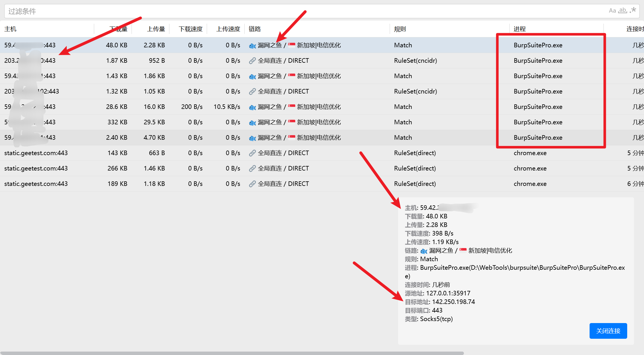Image resolution: width=644 pixels, height=355 pixels.
Task: Click chain link icon in the 266 KB row
Action: click(x=252, y=169)
